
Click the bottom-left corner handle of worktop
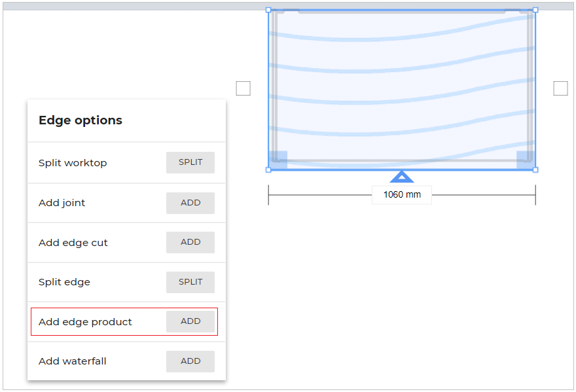[x=268, y=169]
